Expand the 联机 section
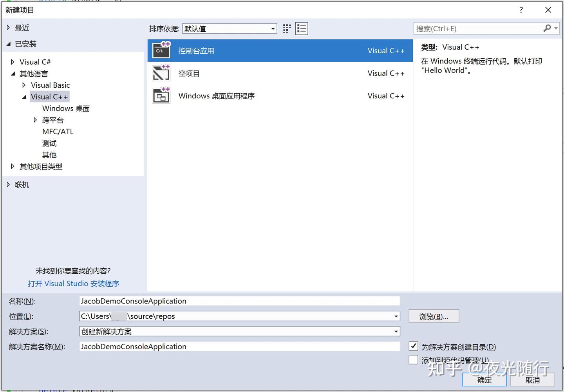564x392 pixels. click(x=8, y=184)
